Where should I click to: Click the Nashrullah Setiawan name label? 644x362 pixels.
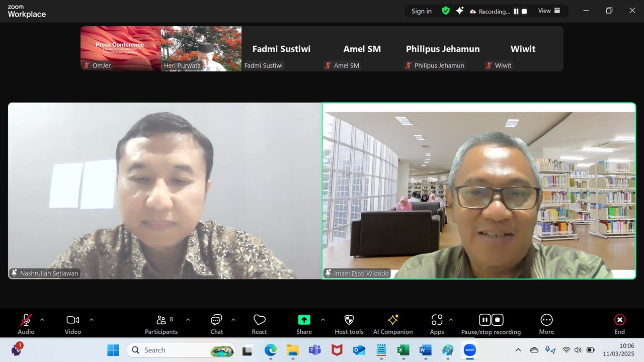(x=49, y=274)
